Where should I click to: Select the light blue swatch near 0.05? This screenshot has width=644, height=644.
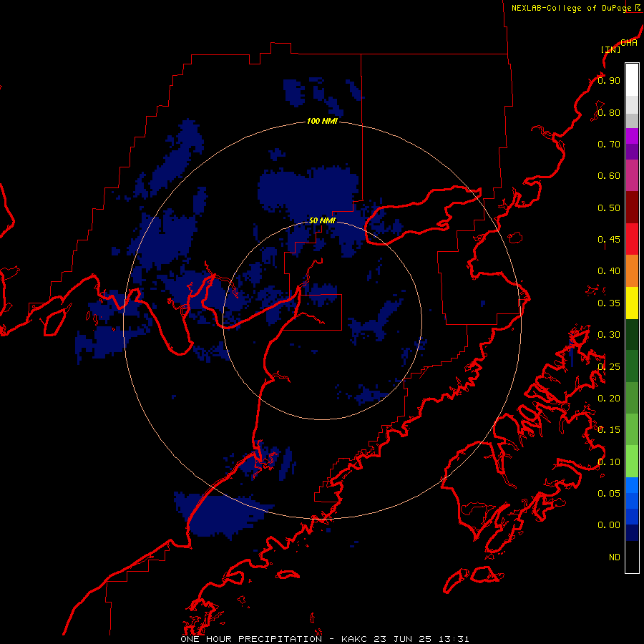[x=632, y=485]
